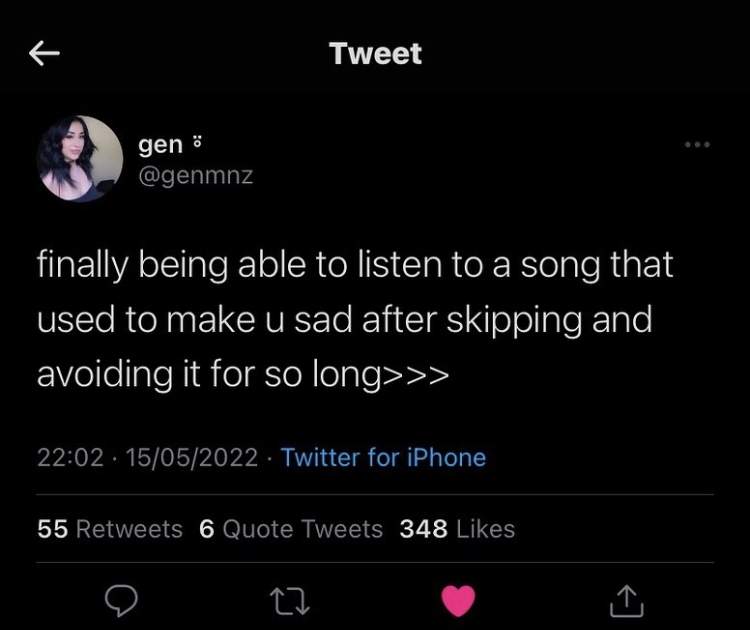Click the line 'avoiding it for so long>>>'
This screenshot has height=630, width=750.
tap(243, 375)
